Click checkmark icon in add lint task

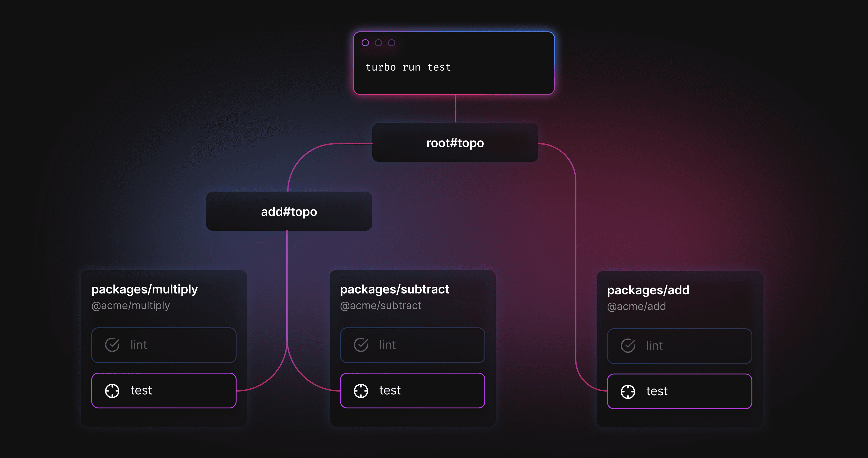[x=628, y=346]
